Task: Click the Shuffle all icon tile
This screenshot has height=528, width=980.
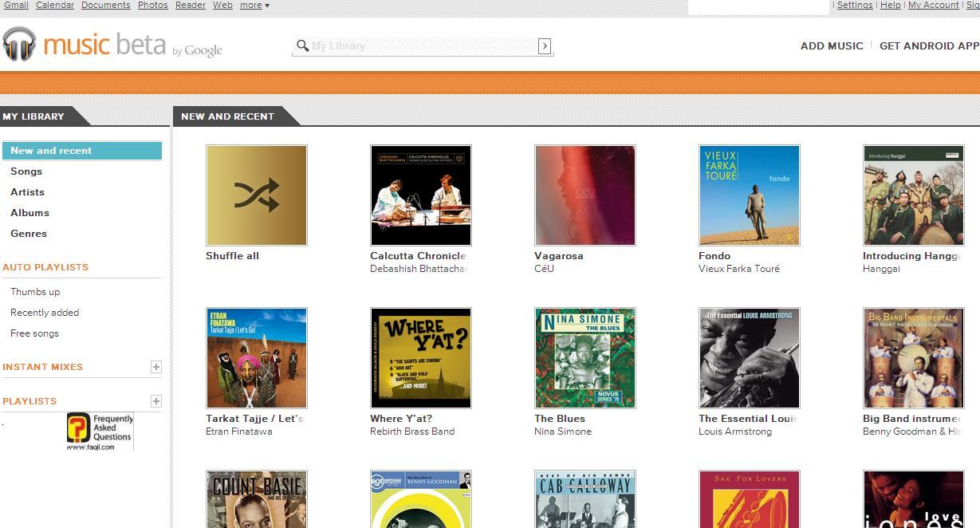Action: coord(256,195)
